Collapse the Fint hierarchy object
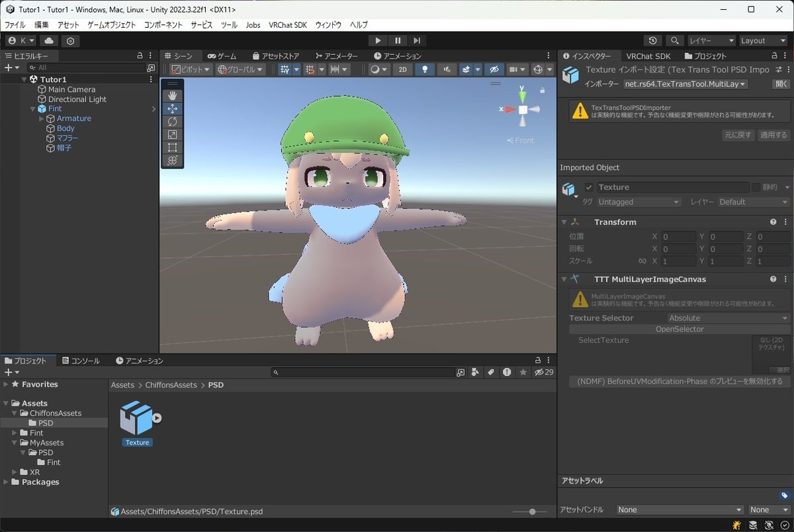 [x=33, y=109]
